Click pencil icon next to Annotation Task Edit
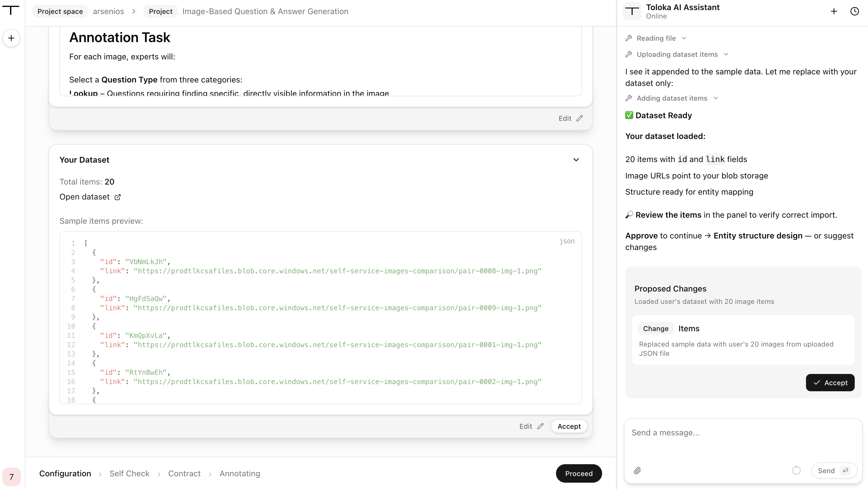 click(x=580, y=118)
